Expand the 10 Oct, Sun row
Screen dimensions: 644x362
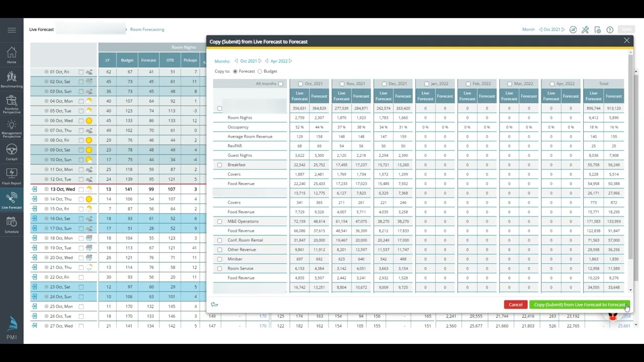click(46, 160)
